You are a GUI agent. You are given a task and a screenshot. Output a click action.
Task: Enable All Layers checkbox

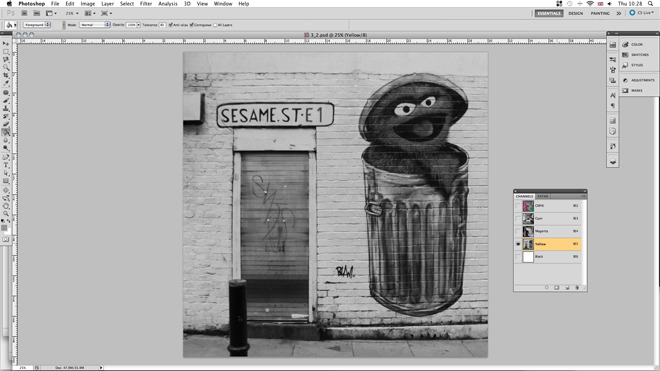215,25
